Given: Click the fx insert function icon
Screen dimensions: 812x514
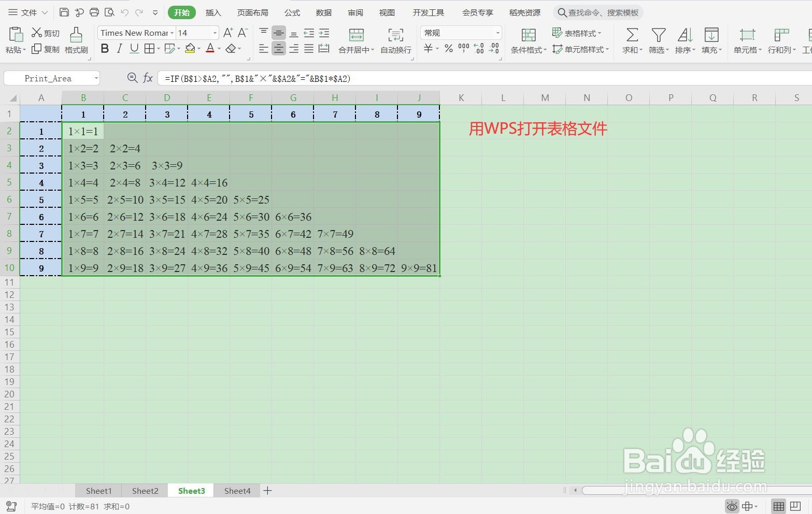Looking at the screenshot, I should pyautogui.click(x=148, y=78).
